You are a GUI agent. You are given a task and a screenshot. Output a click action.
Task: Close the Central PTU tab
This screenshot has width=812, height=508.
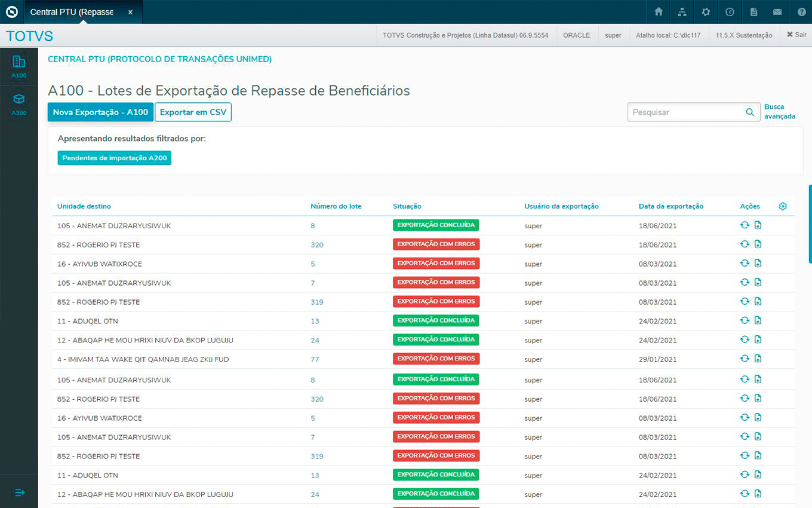[130, 12]
